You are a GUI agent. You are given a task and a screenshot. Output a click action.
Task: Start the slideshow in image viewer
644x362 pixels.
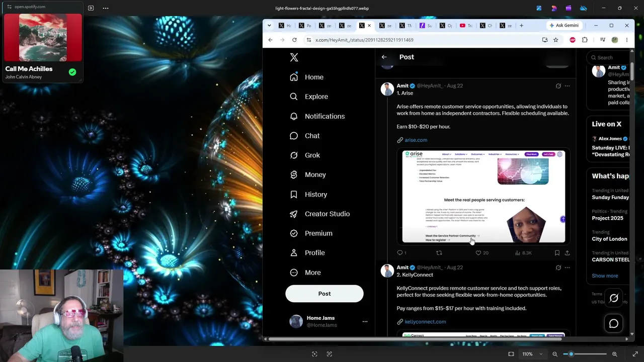click(x=91, y=8)
